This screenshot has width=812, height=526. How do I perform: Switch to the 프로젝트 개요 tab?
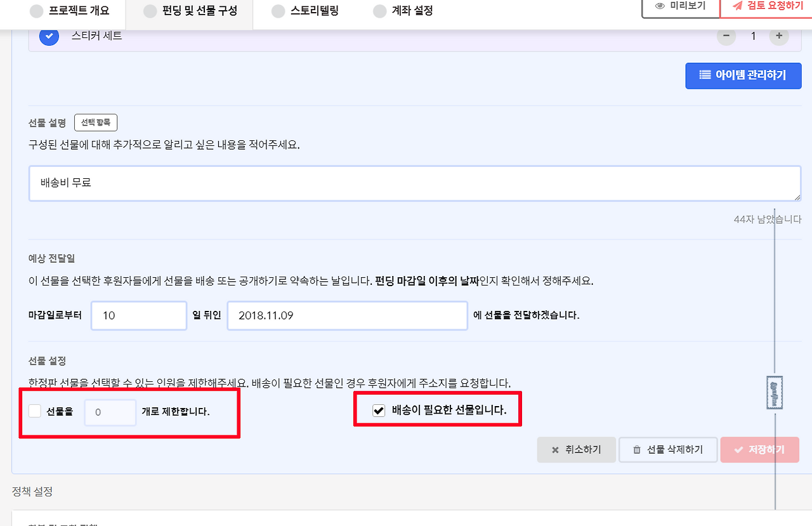pos(70,11)
